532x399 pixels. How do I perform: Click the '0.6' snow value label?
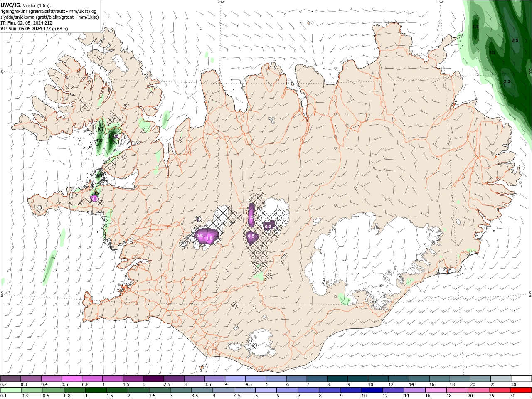[199, 236]
